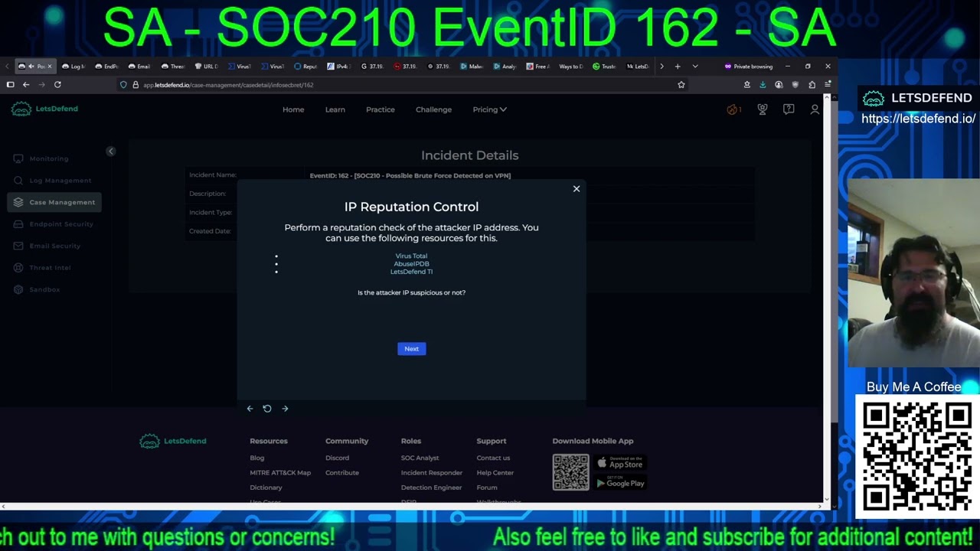Open the LetsDefend TI resource link
The height and width of the screenshot is (551, 980).
pos(411,272)
